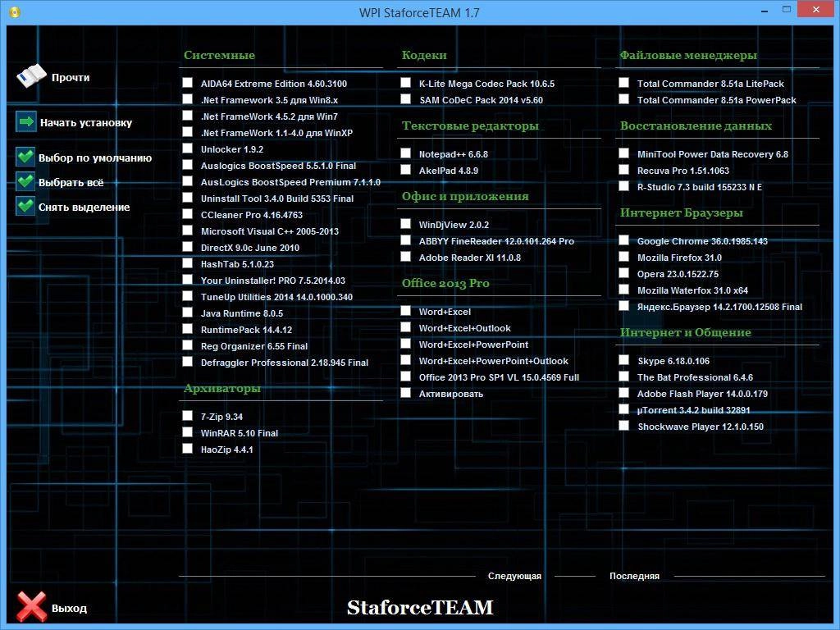Screen dimensions: 840x630
Task: Click the Начать установку label
Action: (x=85, y=123)
